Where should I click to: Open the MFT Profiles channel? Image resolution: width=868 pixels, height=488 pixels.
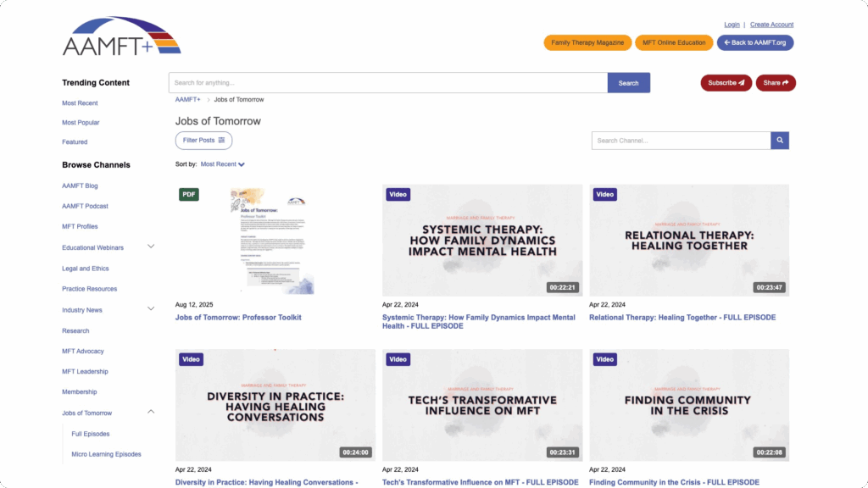[80, 226]
